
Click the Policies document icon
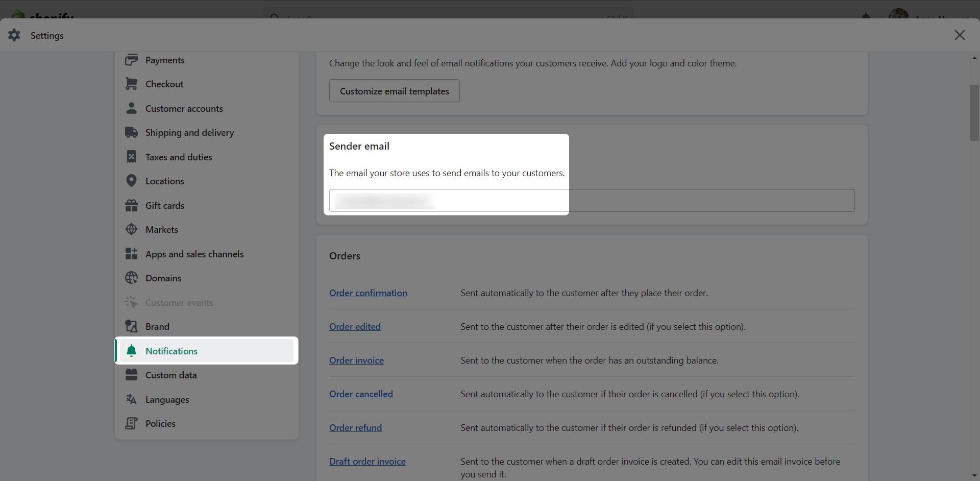(x=131, y=423)
